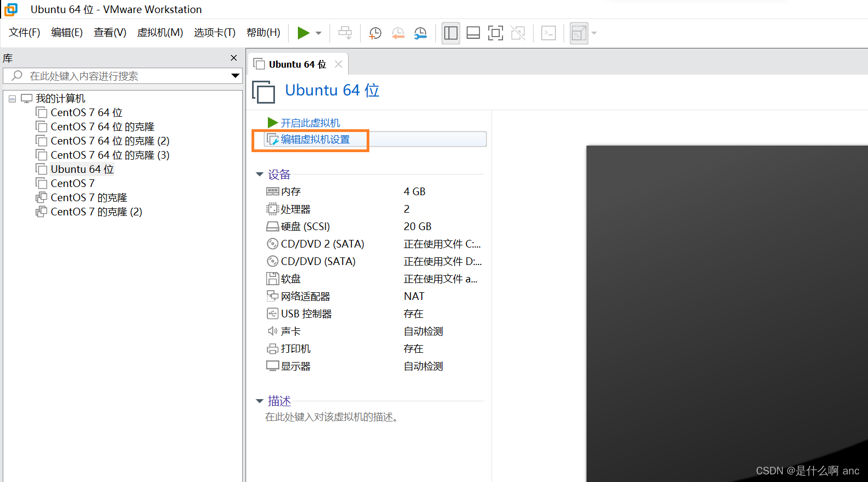868x482 pixels.
Task: Close the Ubuntu 64 位 tab
Action: click(338, 64)
